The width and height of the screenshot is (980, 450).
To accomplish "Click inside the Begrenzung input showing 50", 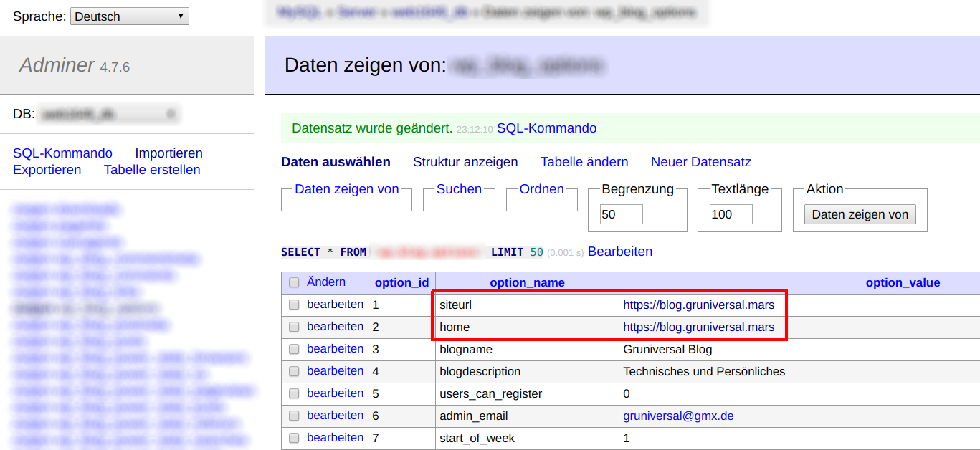I will [620, 214].
